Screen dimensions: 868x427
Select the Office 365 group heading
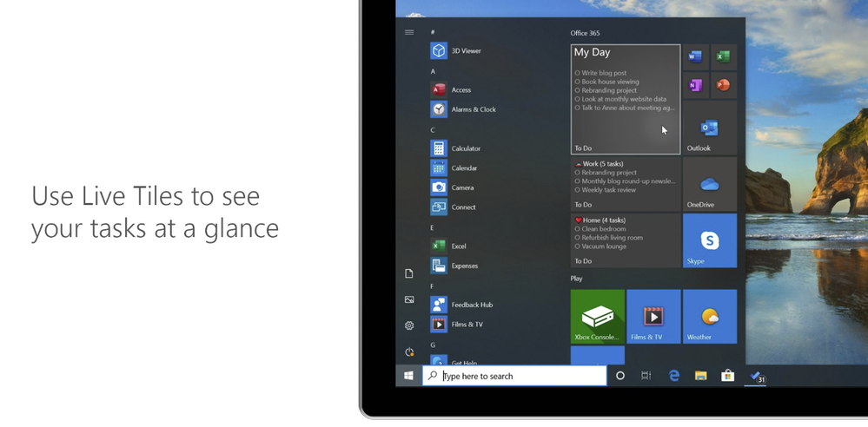point(585,33)
